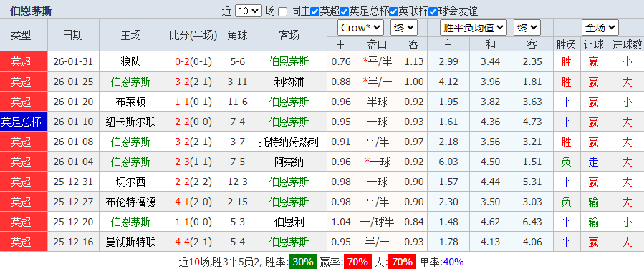The image size is (644, 271).
Task: Open the 狼队 home team link
Action: pos(130,62)
